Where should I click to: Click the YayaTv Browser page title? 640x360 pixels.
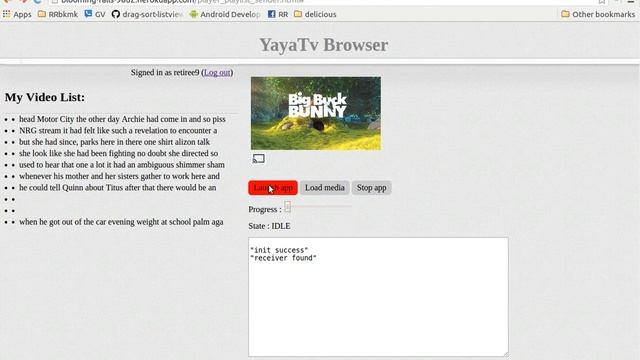pos(324,45)
